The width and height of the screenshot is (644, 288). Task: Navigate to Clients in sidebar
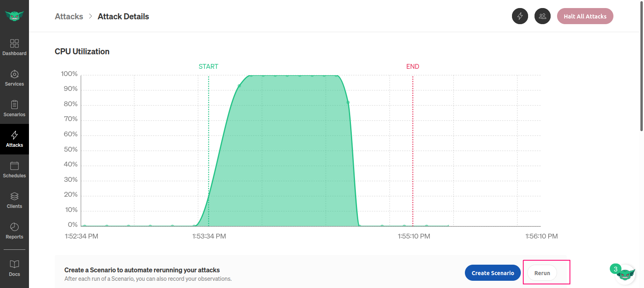tap(14, 200)
